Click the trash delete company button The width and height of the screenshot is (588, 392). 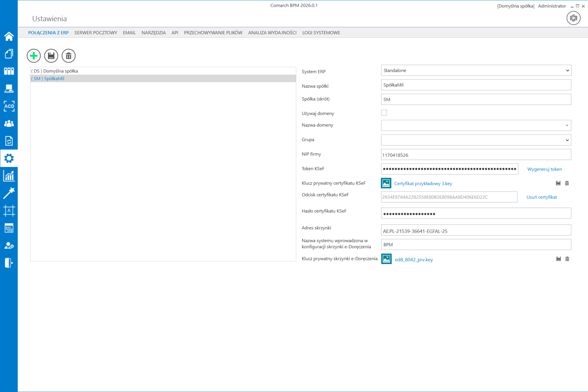point(69,56)
